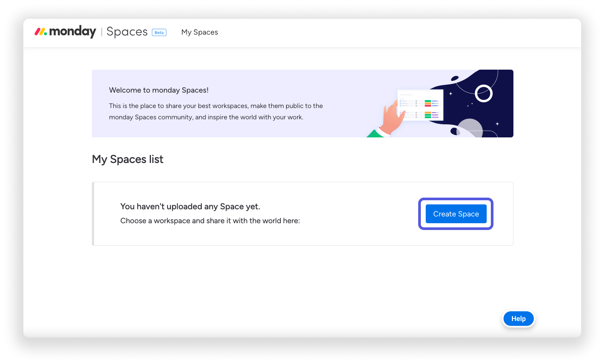This screenshot has height=364, width=603.
Task: Click the Spaces title in header
Action: pos(127,32)
